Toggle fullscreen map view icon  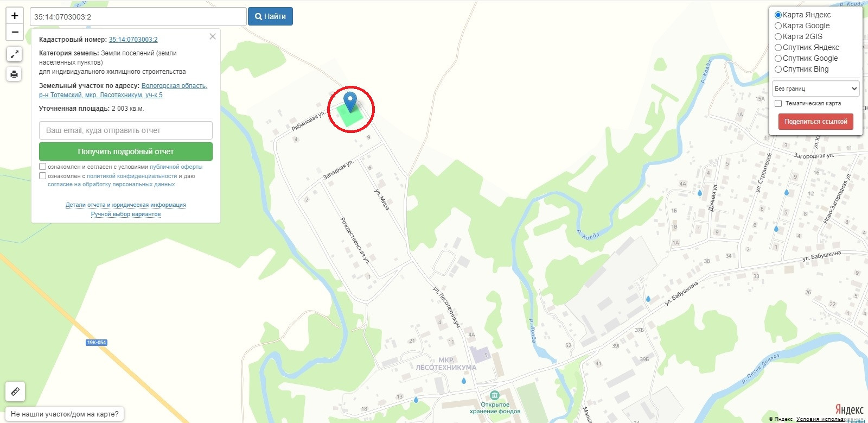click(x=14, y=54)
